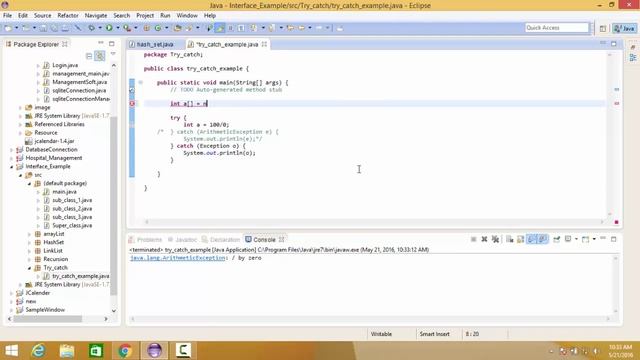Click the Save All toolbar icon
The width and height of the screenshot is (640, 360).
[54, 28]
